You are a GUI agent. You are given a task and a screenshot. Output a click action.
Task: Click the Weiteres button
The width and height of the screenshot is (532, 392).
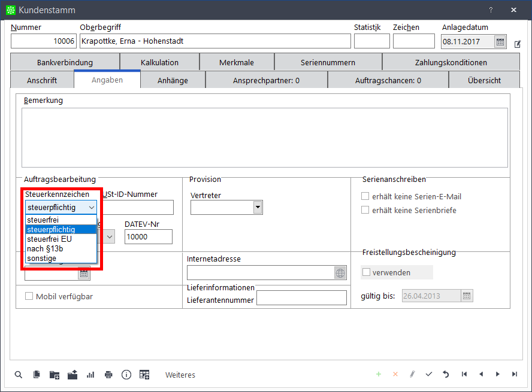click(180, 375)
